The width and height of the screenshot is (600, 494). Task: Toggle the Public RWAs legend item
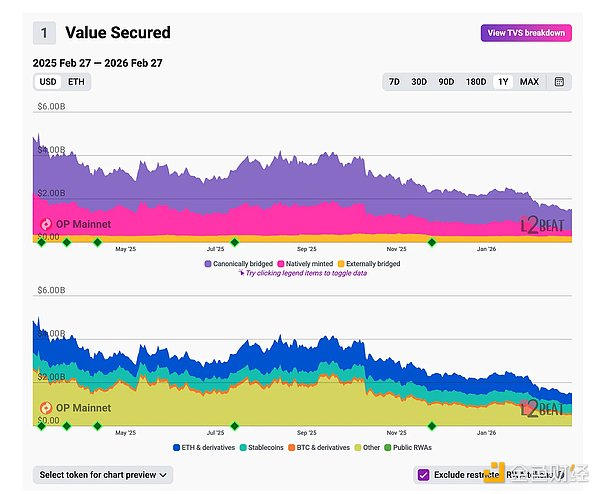click(409, 447)
